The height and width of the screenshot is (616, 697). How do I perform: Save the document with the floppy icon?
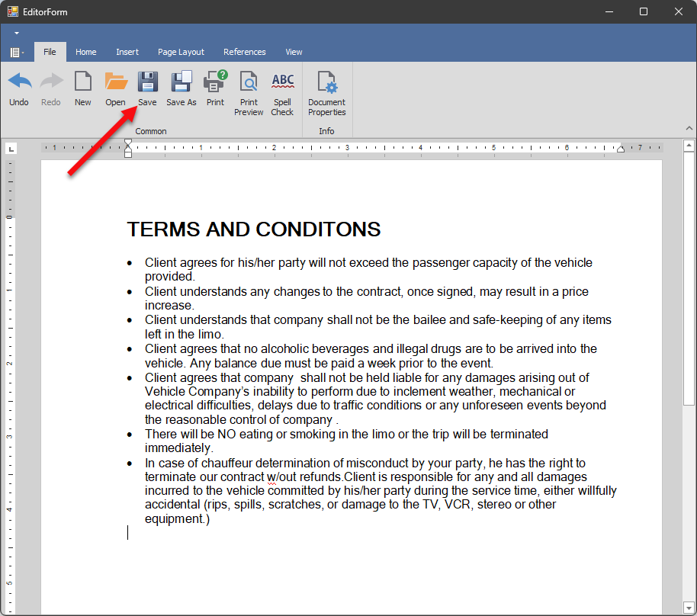pyautogui.click(x=147, y=82)
